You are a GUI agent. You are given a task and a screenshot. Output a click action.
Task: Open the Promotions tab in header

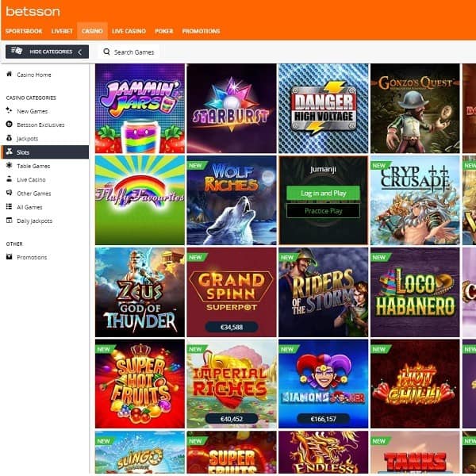coord(201,31)
